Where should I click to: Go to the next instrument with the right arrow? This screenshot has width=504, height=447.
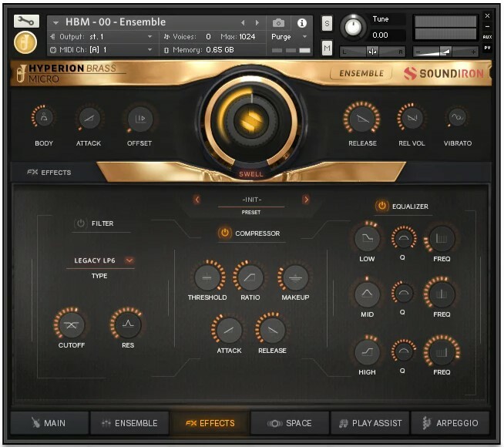click(257, 23)
